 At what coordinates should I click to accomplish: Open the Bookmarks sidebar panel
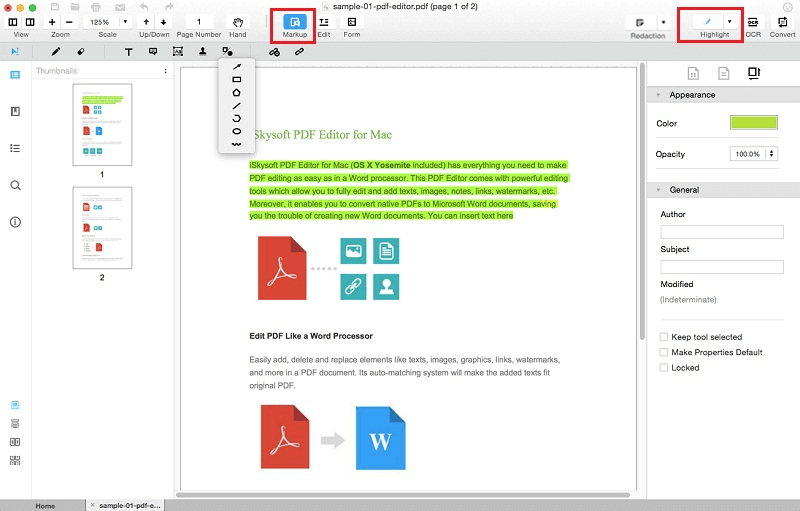point(15,111)
